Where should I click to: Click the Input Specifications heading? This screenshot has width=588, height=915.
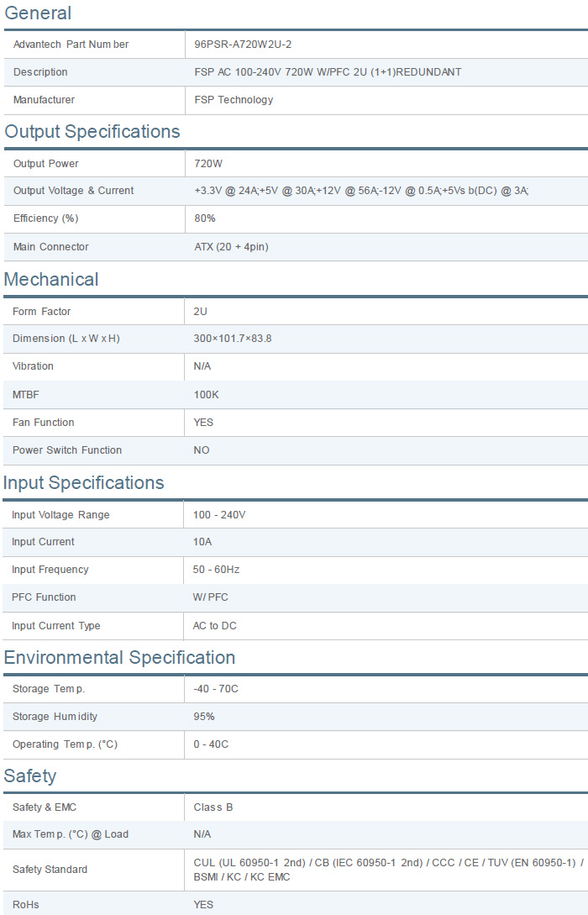(84, 483)
